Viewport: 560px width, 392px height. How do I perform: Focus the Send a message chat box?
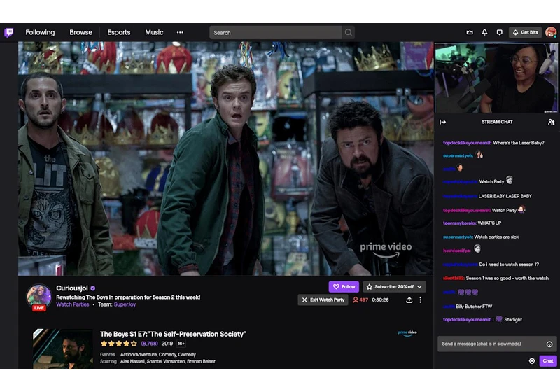pyautogui.click(x=497, y=344)
